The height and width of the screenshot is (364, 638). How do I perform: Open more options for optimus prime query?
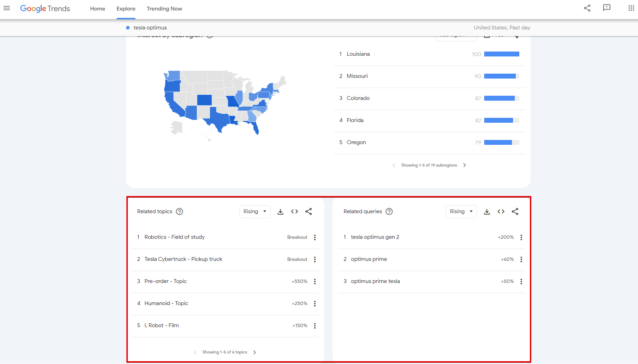pos(521,259)
